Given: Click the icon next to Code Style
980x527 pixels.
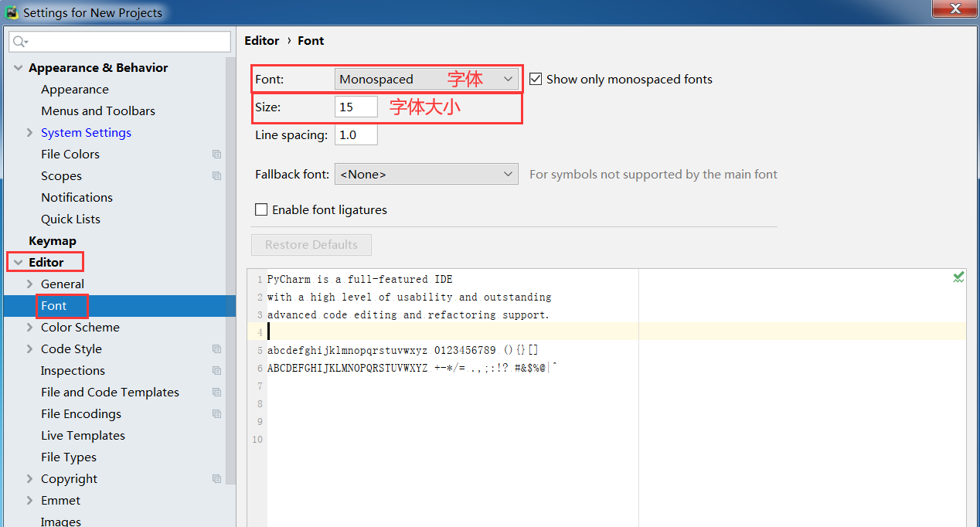Looking at the screenshot, I should click(x=216, y=348).
